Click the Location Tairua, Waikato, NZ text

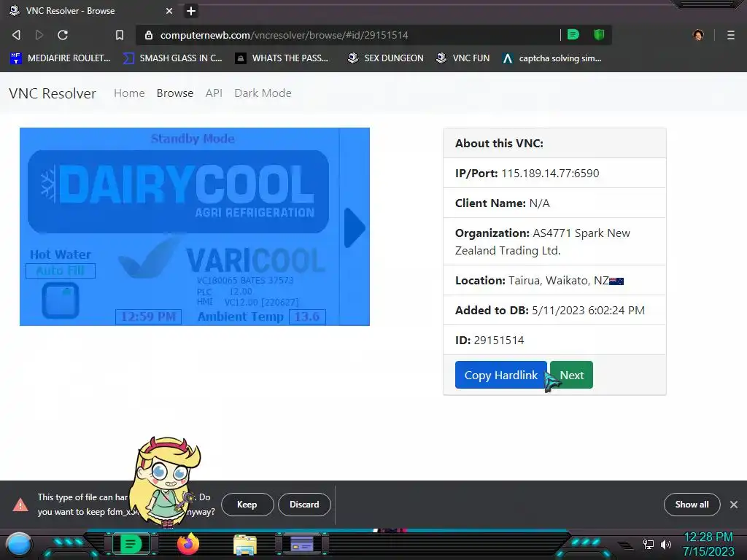point(539,281)
